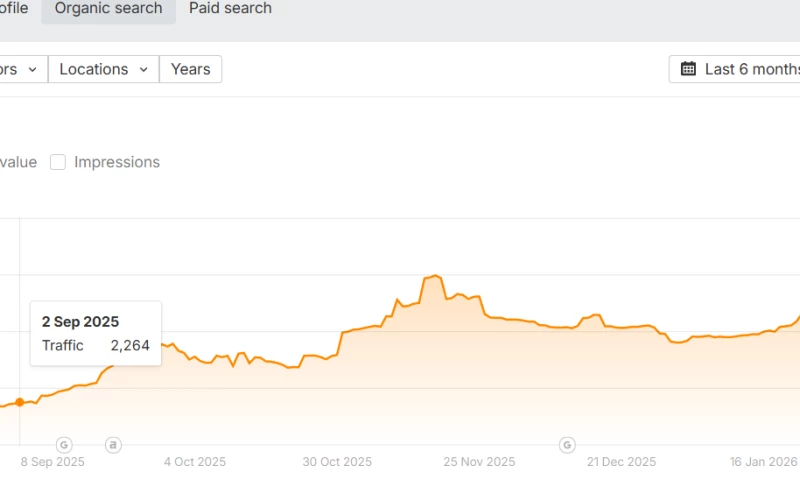800x480 pixels.
Task: Select the 30 Oct 2025 date label
Action: (337, 462)
